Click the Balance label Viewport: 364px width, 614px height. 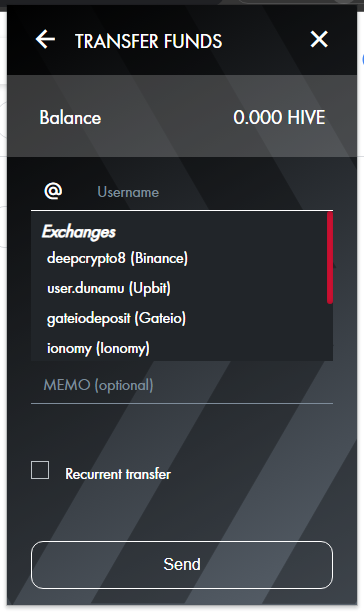[70, 117]
